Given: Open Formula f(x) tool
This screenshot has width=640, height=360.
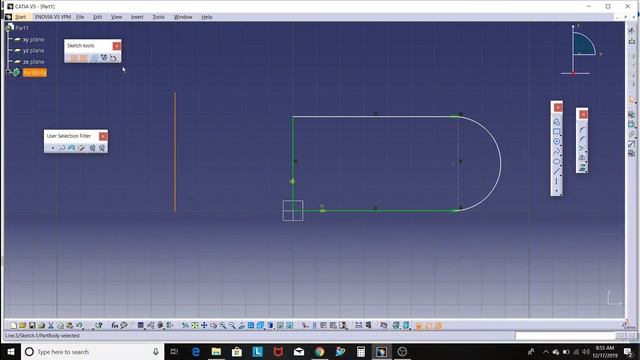Looking at the screenshot, I should click(115, 325).
